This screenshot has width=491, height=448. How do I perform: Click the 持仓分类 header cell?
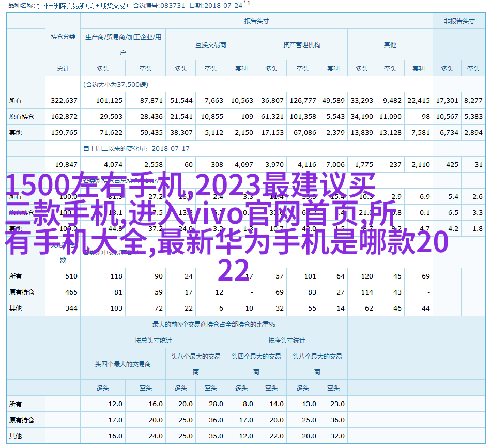pyautogui.click(x=63, y=37)
